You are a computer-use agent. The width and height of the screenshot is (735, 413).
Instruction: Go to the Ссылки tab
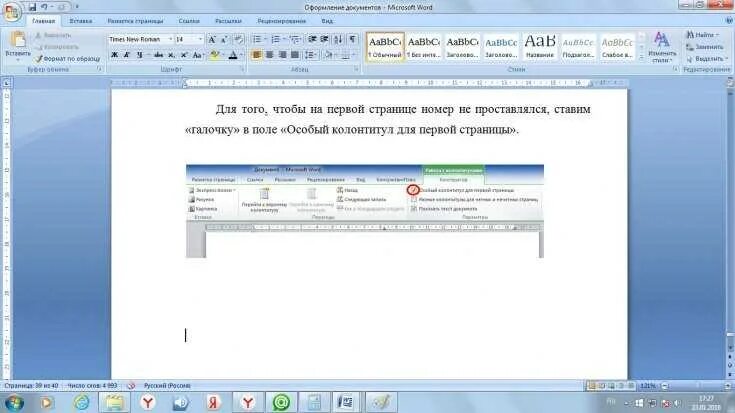[189, 21]
